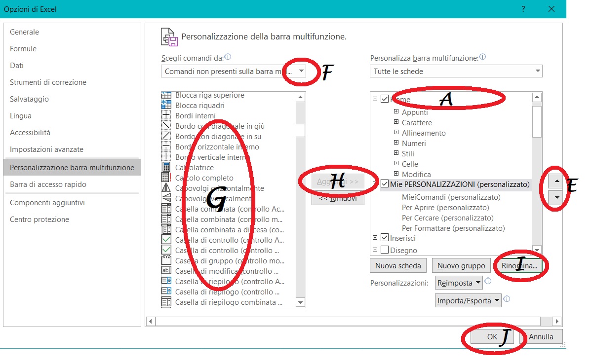The height and width of the screenshot is (364, 592).
Task: Open the Importa/Esporta dropdown button
Action: coord(468,301)
